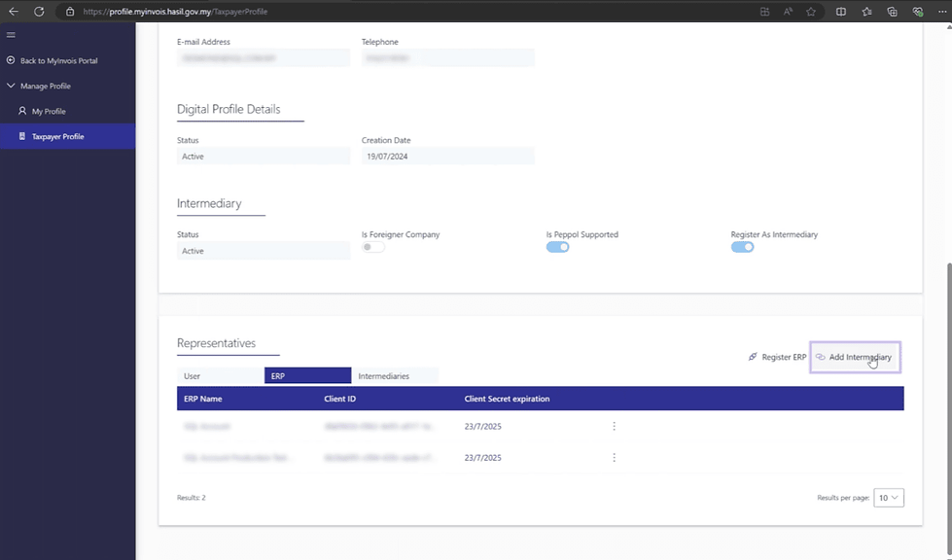Enable the Is Foreigner Company toggle
Image resolution: width=952 pixels, height=560 pixels.
click(370, 247)
